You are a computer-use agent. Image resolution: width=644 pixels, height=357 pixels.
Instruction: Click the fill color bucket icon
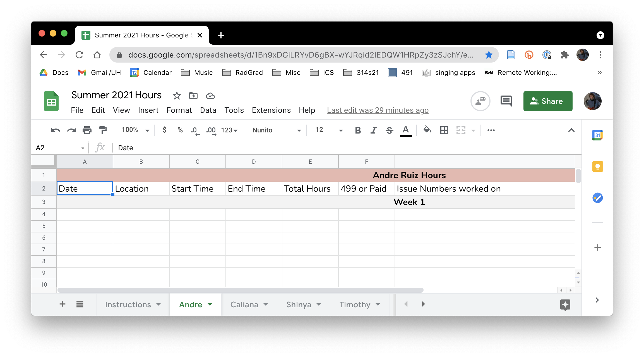[x=427, y=130]
